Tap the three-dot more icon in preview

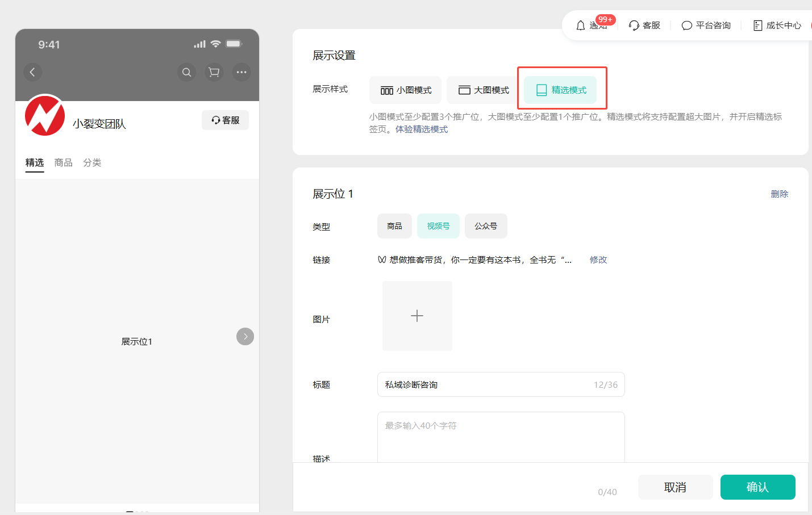(241, 72)
